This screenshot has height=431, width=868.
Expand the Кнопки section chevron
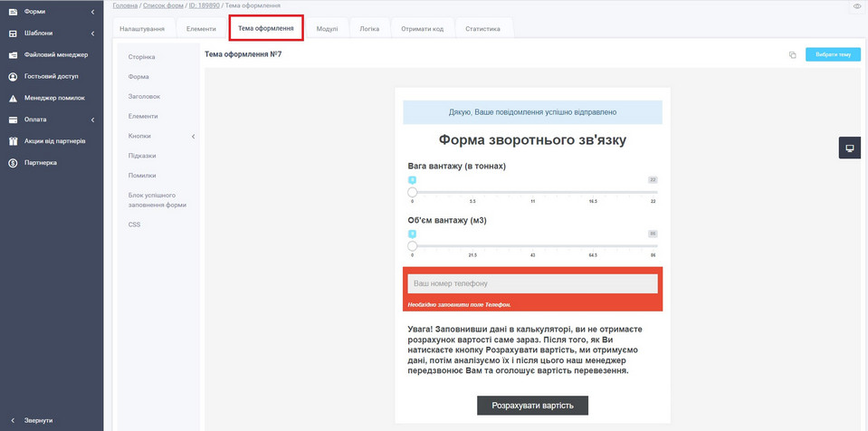click(193, 137)
